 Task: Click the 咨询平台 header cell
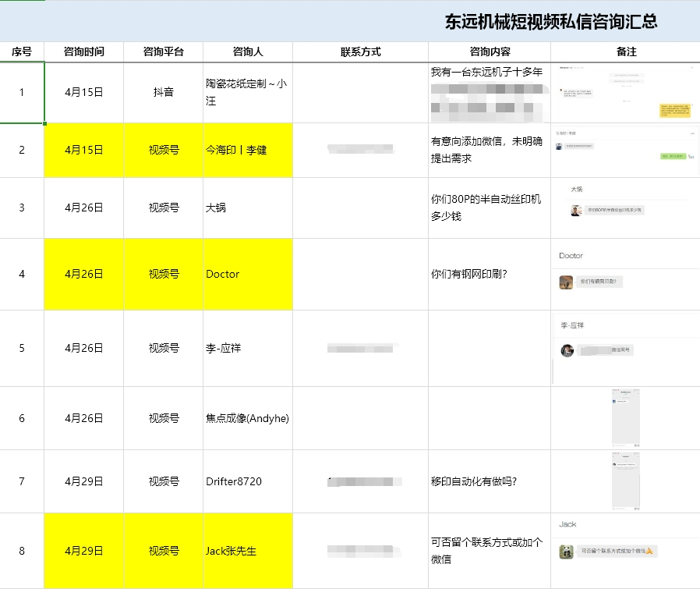point(163,52)
